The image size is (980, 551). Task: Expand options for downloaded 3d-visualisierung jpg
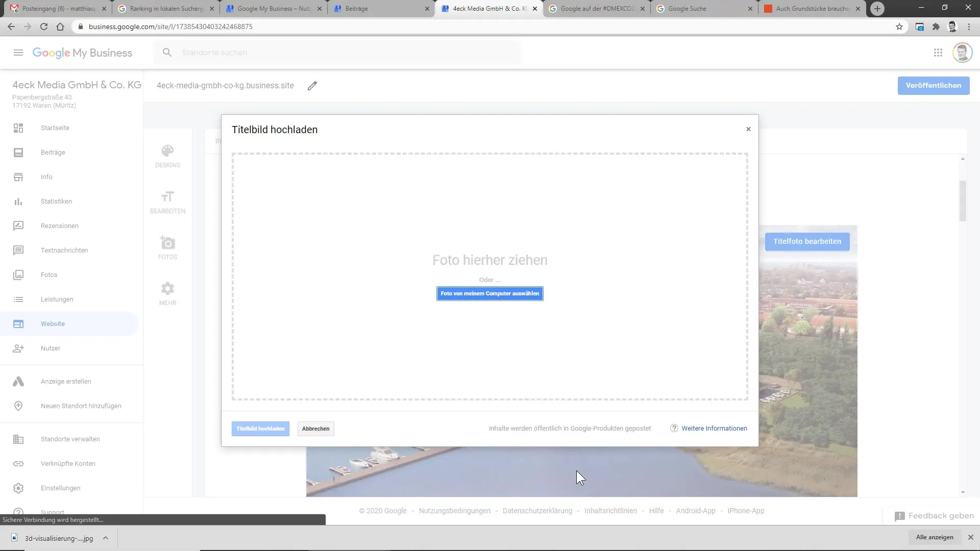click(x=106, y=538)
